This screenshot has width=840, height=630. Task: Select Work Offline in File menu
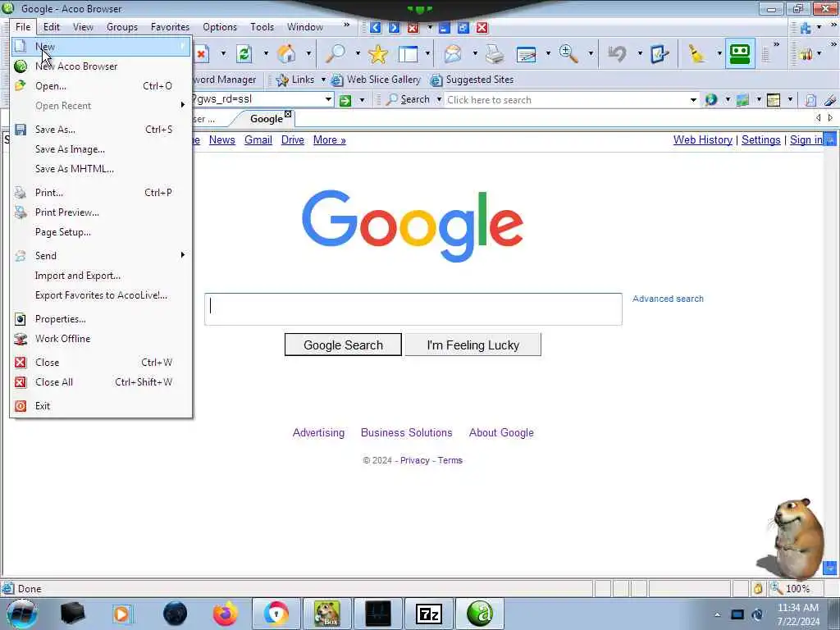[101, 339]
